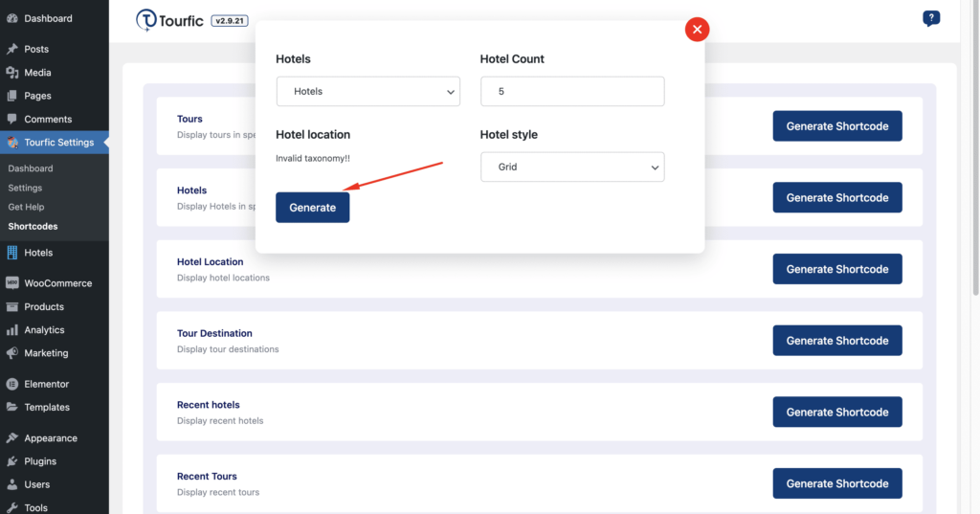The height and width of the screenshot is (514, 980).
Task: Click 'Display recent hotels' description text
Action: tap(220, 421)
